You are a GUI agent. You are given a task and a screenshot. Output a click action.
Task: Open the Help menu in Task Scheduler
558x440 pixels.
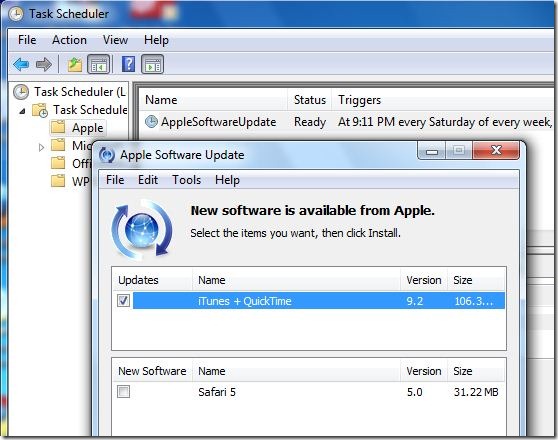[156, 40]
